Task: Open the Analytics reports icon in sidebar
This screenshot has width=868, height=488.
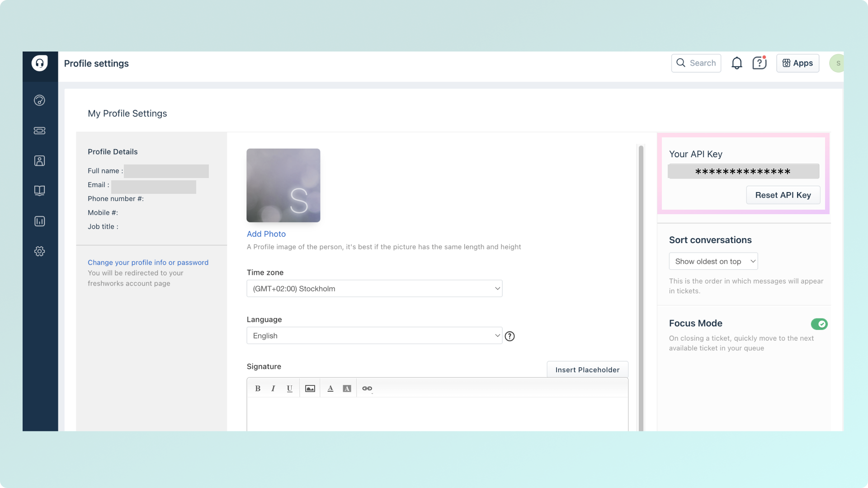Action: (x=40, y=221)
